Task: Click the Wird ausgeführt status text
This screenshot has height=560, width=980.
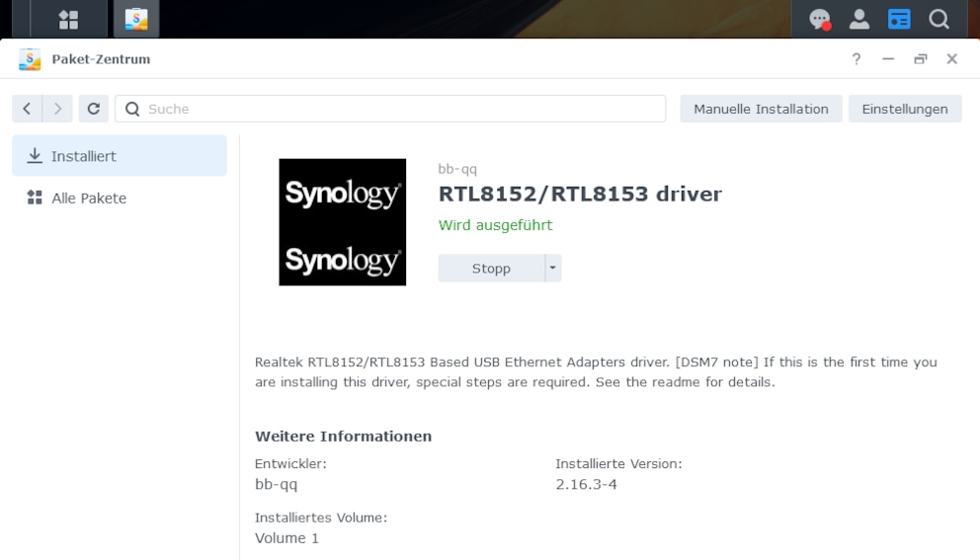Action: click(x=496, y=225)
